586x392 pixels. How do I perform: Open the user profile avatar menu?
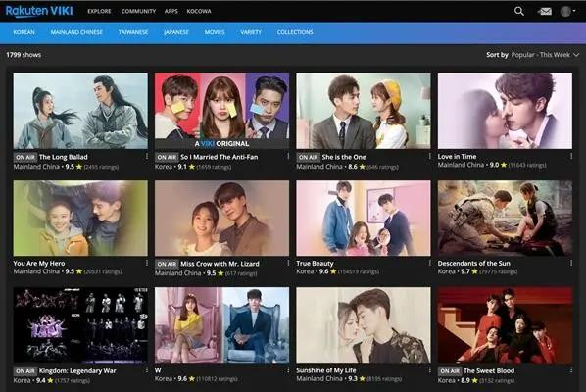click(567, 11)
